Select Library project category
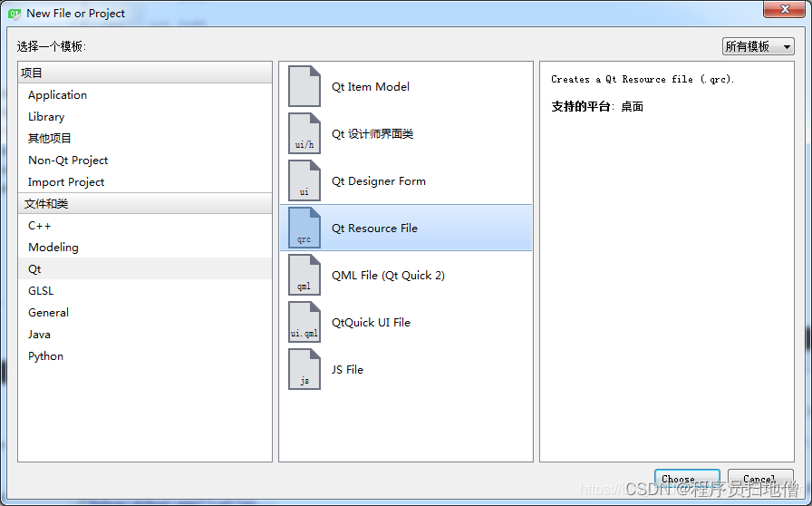 (144, 117)
